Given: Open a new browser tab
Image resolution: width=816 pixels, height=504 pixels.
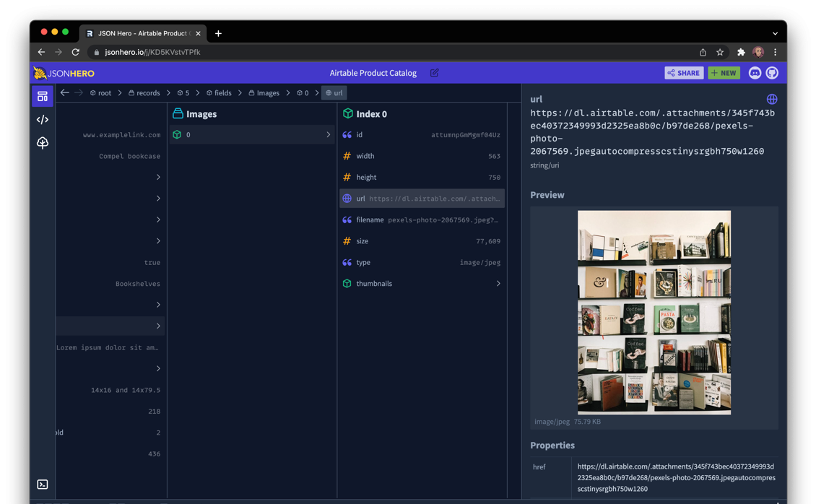Looking at the screenshot, I should 219,33.
